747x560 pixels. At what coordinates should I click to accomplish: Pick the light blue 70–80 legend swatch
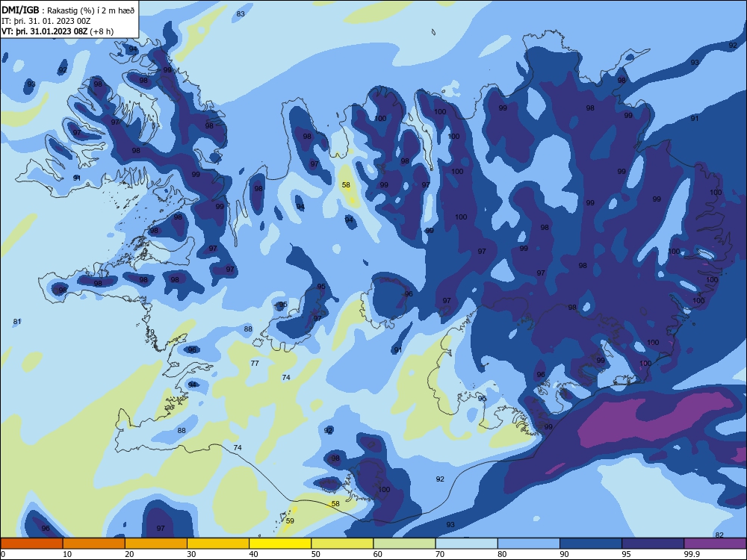pos(466,544)
